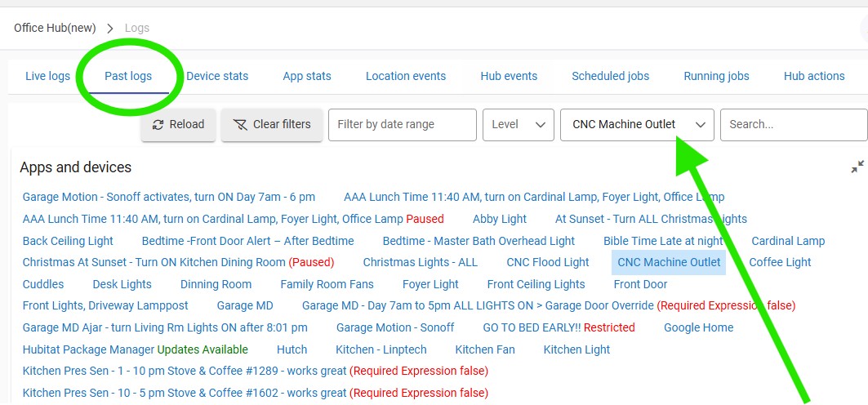868x405 pixels.
Task: Switch to the Running jobs tab
Action: (716, 76)
